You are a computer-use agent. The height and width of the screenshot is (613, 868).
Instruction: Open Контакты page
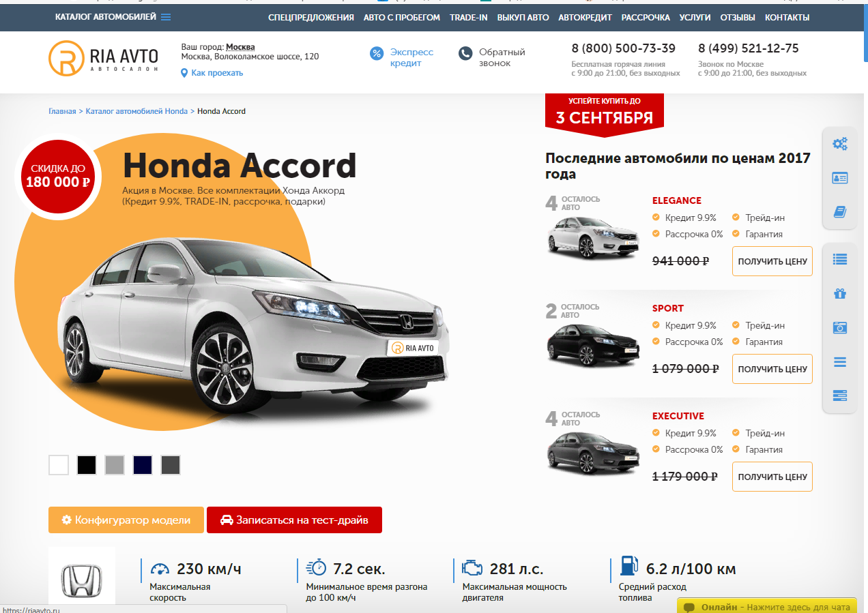787,18
